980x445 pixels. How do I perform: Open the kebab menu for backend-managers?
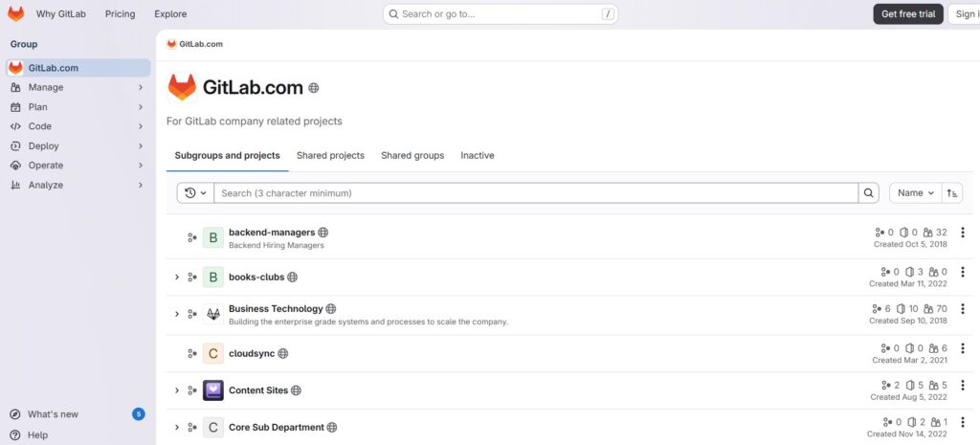point(963,233)
